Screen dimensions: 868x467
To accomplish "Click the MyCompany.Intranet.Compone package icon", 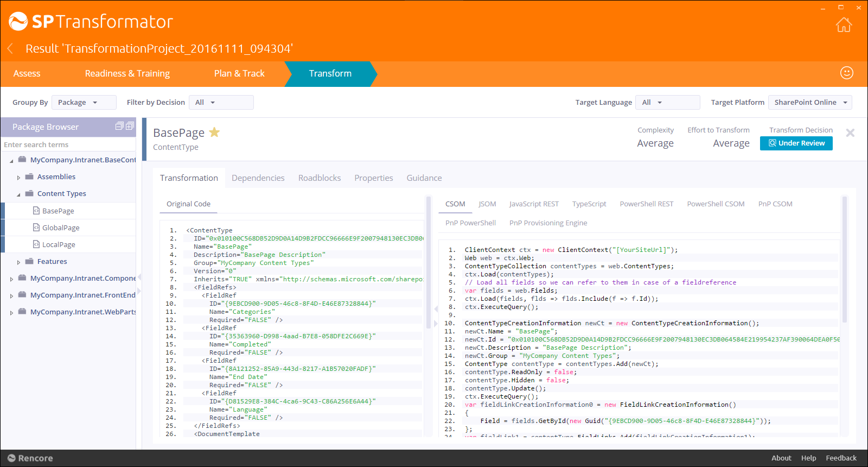I will coord(22,278).
